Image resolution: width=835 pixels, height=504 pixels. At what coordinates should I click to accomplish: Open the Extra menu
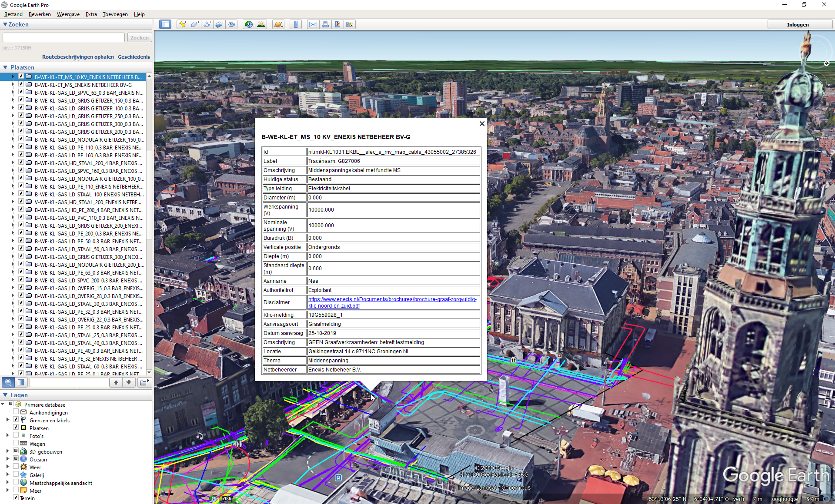click(91, 14)
